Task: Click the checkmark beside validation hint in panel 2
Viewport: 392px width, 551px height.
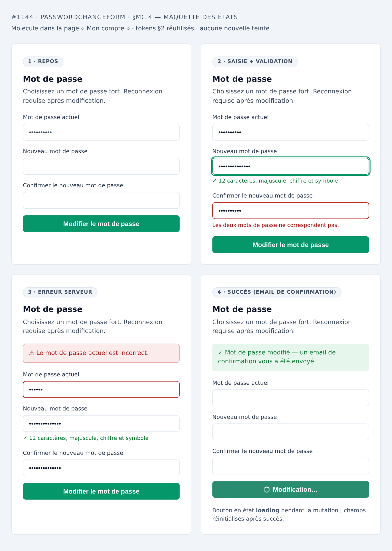Action: tap(214, 181)
